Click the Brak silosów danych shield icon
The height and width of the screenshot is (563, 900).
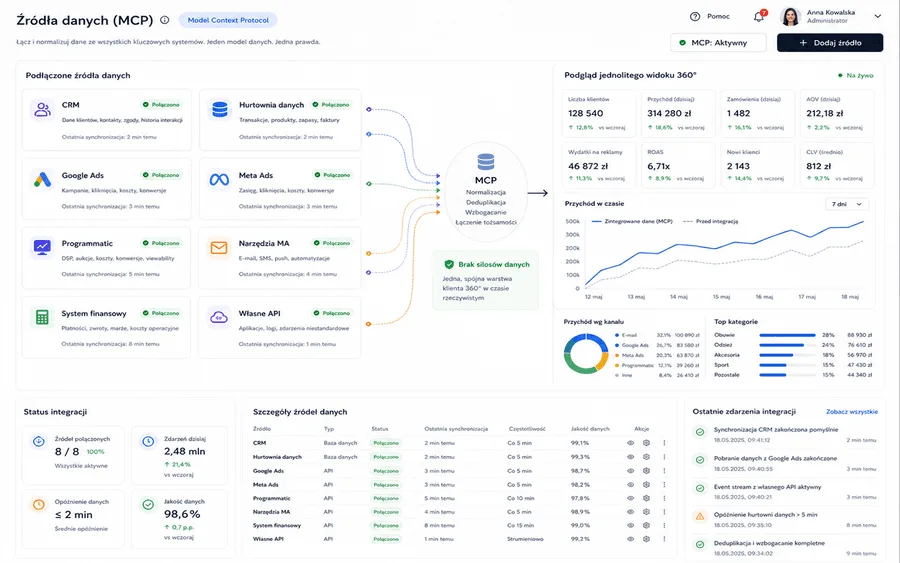449,264
